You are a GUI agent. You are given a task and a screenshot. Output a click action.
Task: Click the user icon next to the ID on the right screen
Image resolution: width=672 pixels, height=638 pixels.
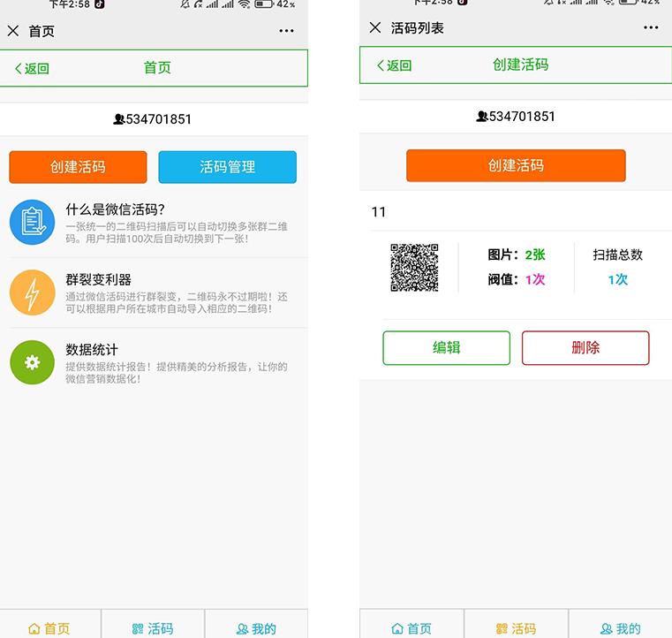pyautogui.click(x=482, y=116)
